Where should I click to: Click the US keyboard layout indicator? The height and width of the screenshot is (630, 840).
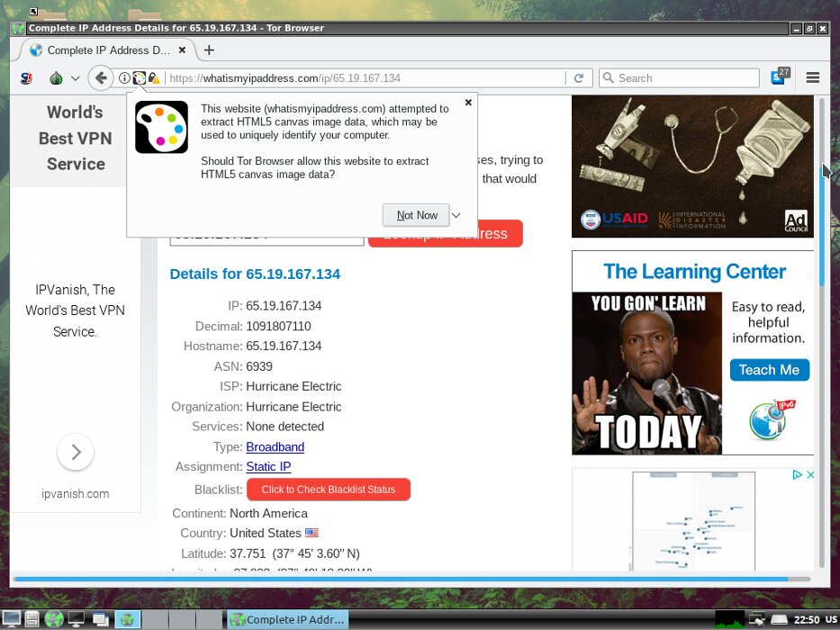(x=831, y=620)
